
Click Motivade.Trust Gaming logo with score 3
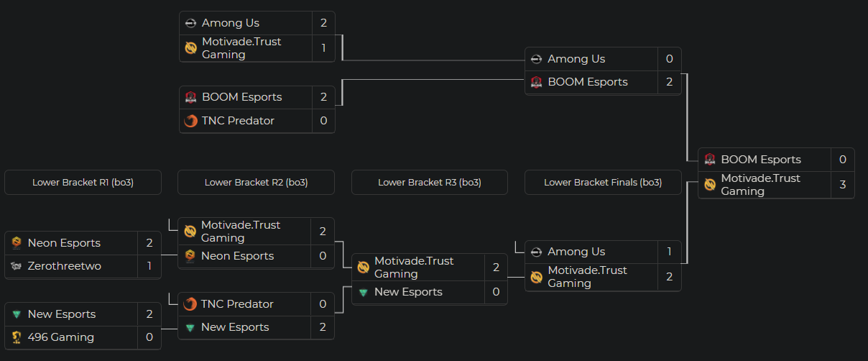click(x=710, y=185)
